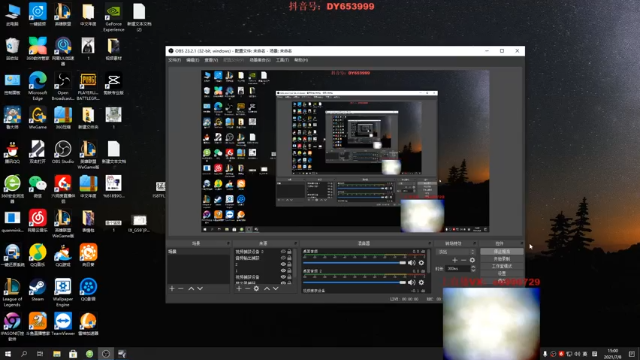Click 工作室模式 studio mode button
This screenshot has height=360, width=640.
click(x=502, y=266)
